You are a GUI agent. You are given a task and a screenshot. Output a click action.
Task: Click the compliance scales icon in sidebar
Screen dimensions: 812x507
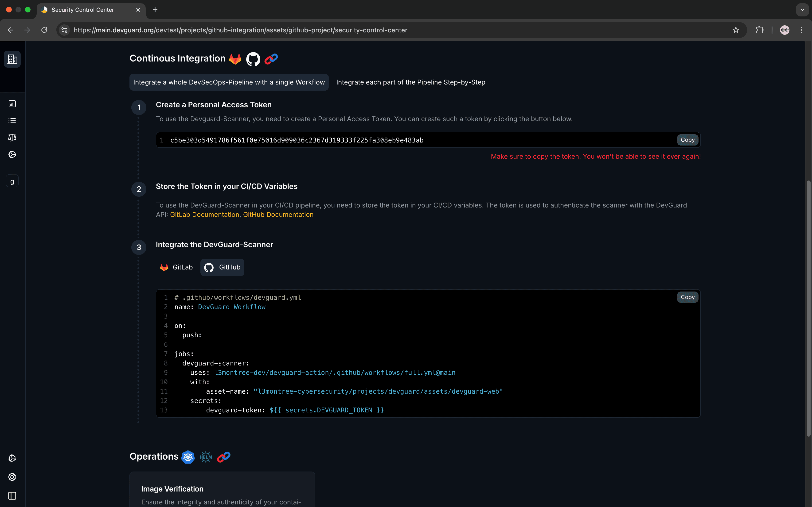(x=12, y=138)
